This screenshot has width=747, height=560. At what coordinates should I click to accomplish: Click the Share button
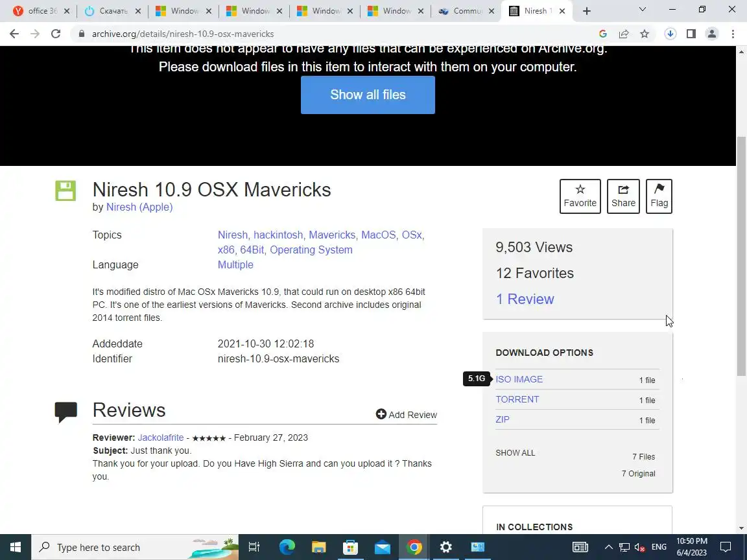tap(623, 196)
